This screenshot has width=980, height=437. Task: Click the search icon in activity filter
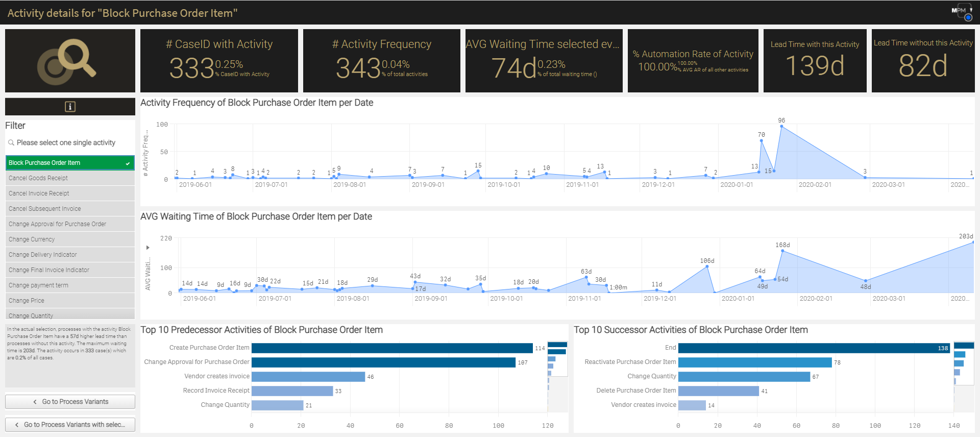pos(11,143)
